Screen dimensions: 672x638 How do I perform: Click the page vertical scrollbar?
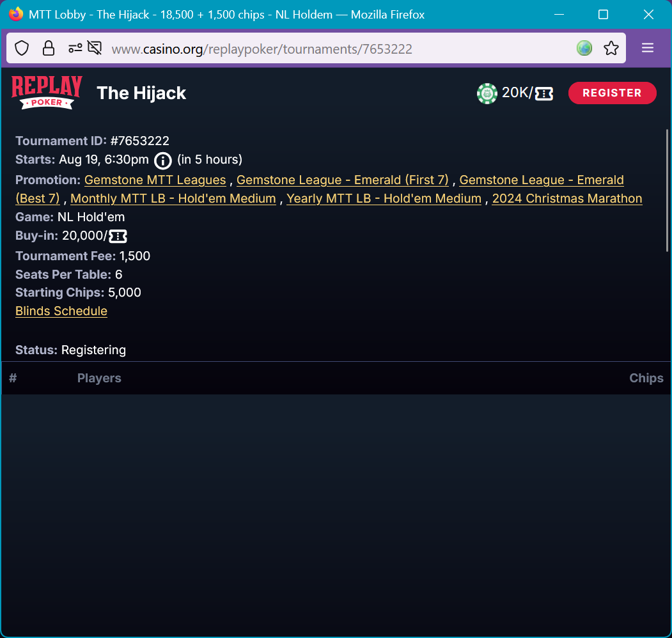pos(667,191)
